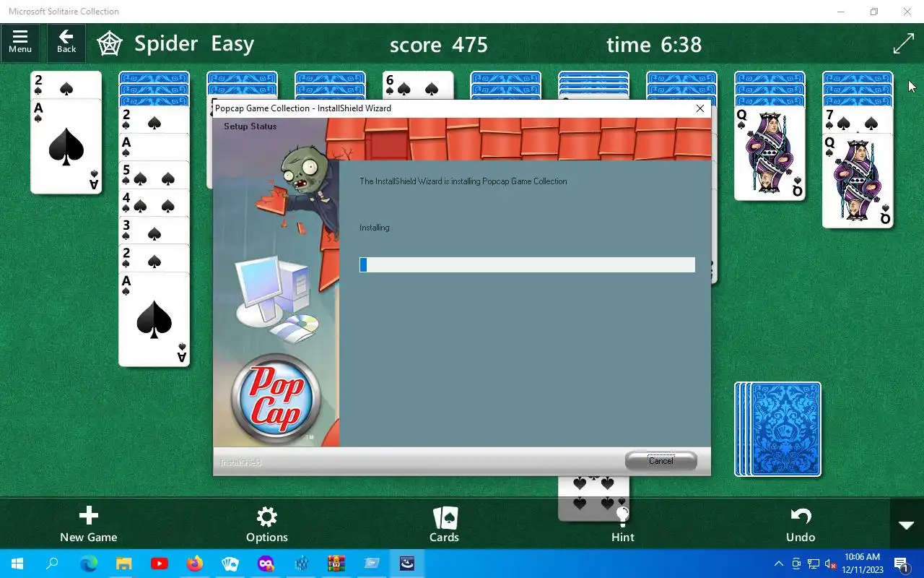Launch Microsoft Edge from the taskbar
The image size is (924, 578).
point(88,564)
